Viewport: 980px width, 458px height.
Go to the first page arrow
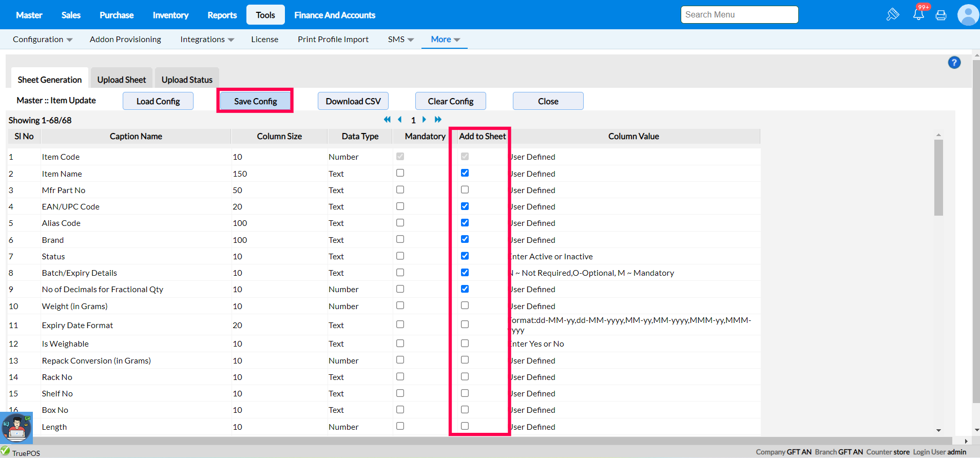[387, 120]
